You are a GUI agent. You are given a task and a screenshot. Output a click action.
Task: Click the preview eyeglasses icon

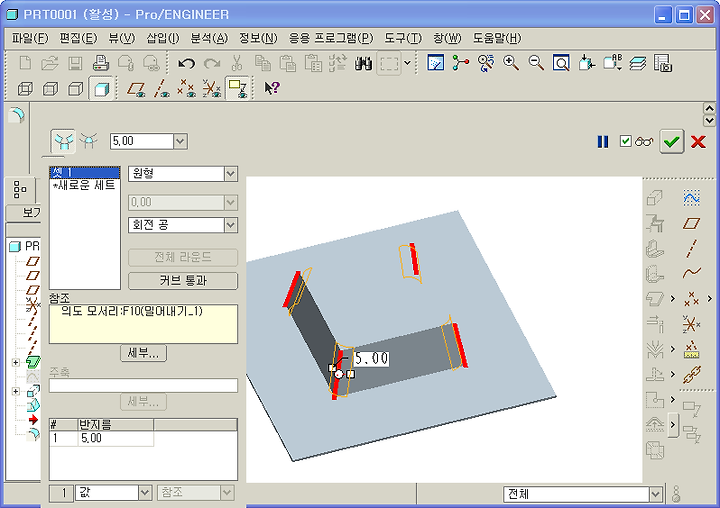[644, 141]
